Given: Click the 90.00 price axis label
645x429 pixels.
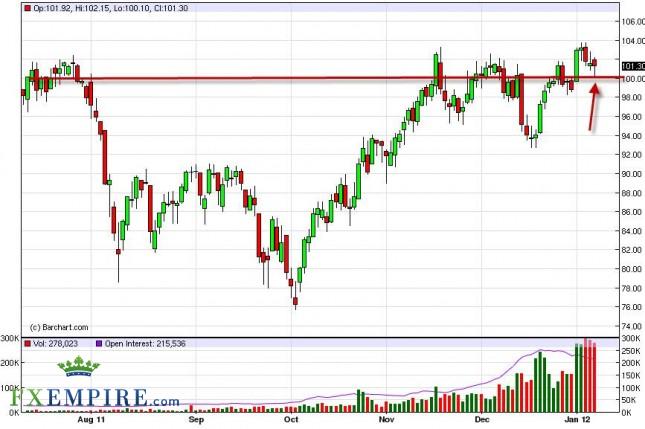Looking at the screenshot, I should click(633, 174).
